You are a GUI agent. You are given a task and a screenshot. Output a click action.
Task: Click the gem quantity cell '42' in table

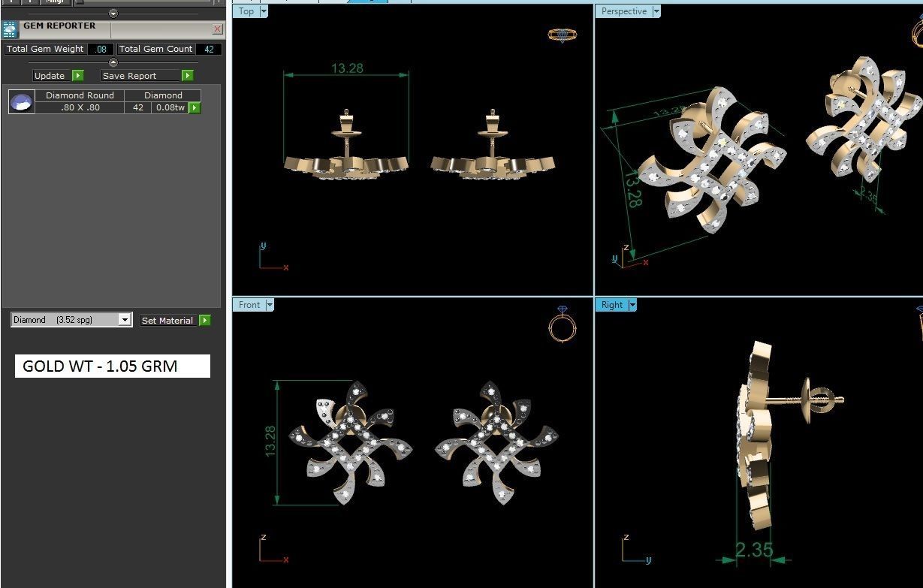tap(138, 107)
